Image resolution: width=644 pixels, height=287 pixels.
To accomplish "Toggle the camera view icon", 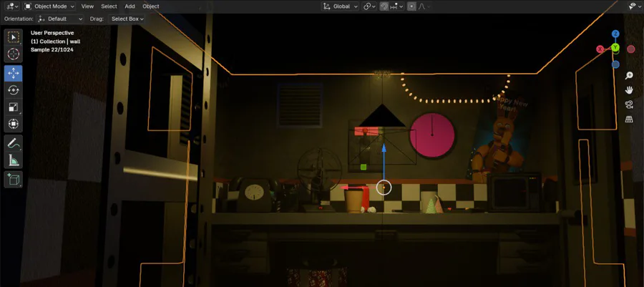I will point(629,104).
